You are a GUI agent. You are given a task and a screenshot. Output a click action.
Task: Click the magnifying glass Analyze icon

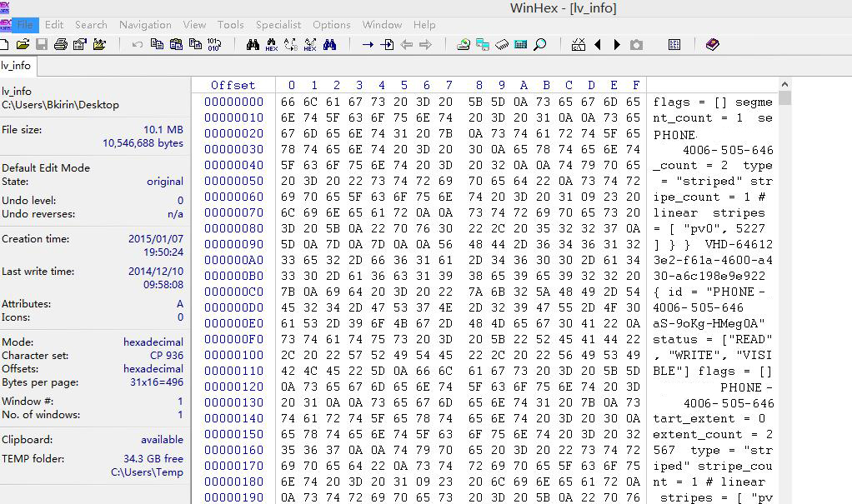(539, 44)
